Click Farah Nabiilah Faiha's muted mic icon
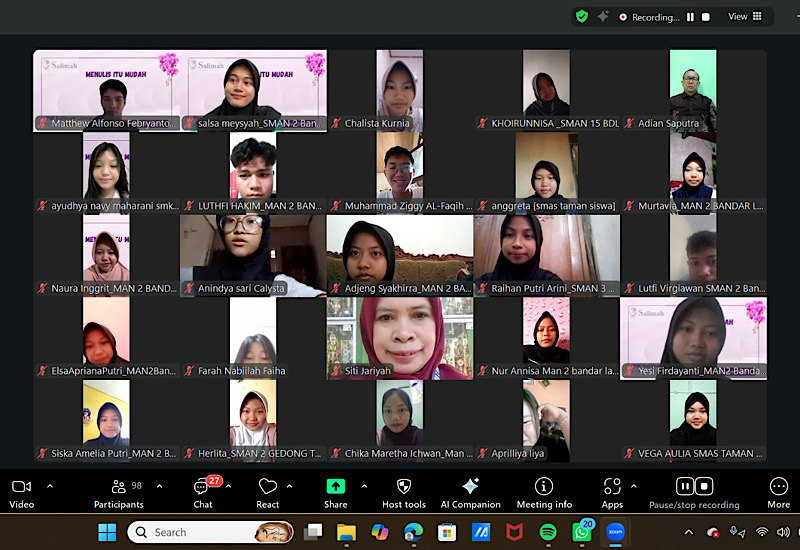This screenshot has width=800, height=550. pos(189,371)
